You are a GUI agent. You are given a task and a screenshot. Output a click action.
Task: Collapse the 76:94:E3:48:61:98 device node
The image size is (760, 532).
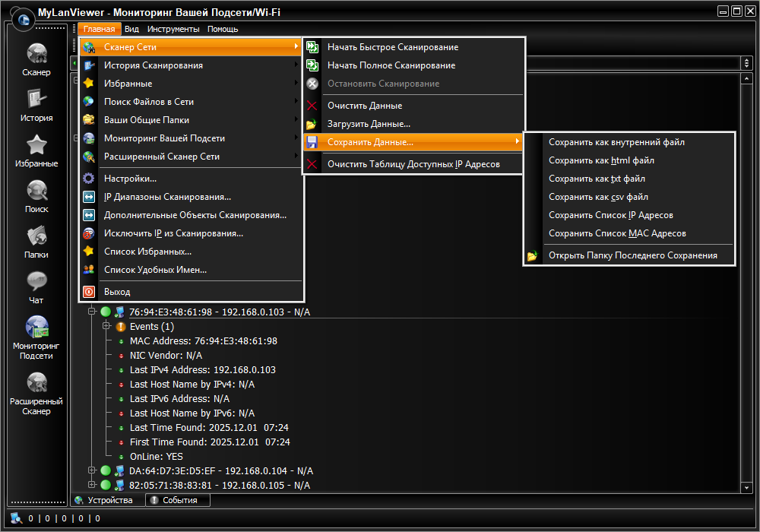click(92, 312)
